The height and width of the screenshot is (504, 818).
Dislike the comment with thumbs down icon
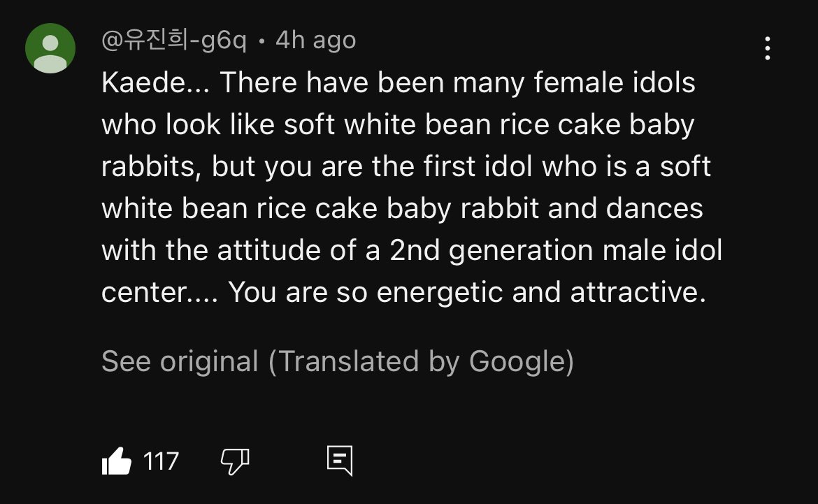pos(235,461)
